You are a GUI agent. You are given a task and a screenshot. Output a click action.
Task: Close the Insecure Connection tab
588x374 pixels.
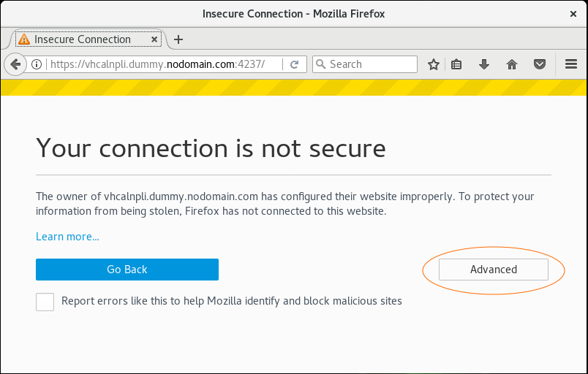(154, 39)
